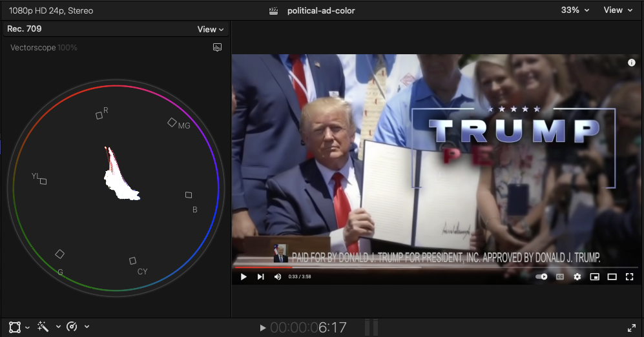Click the YouTube settings gear icon
The height and width of the screenshot is (337, 644).
[x=577, y=277]
